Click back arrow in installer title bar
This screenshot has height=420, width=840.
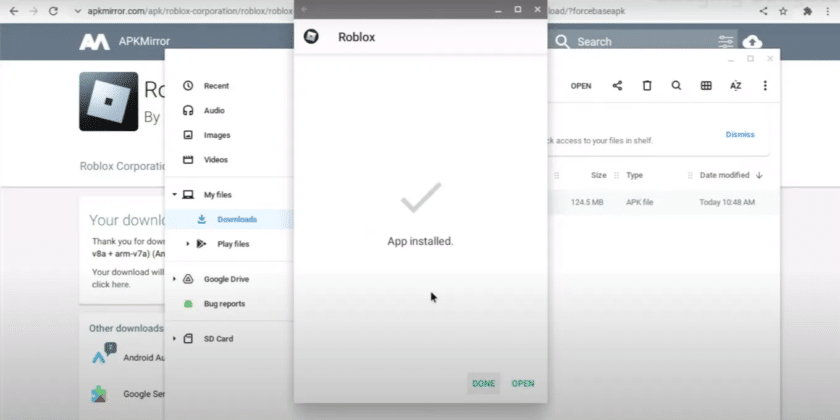point(304,9)
